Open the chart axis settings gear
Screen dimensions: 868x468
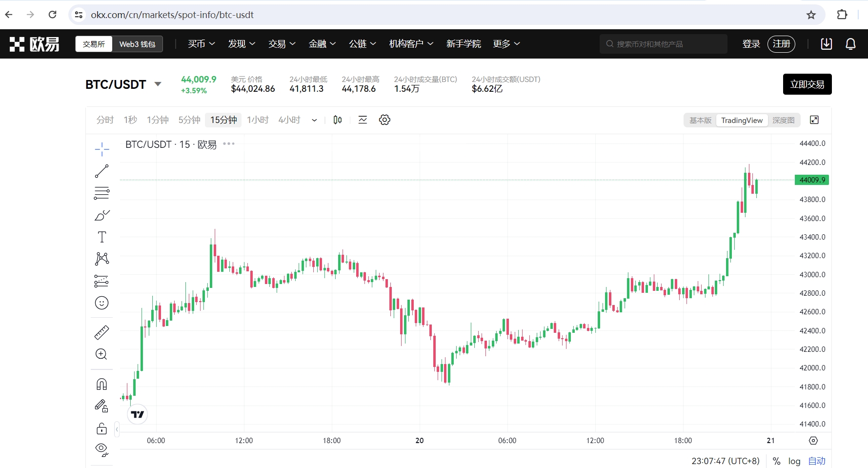813,441
